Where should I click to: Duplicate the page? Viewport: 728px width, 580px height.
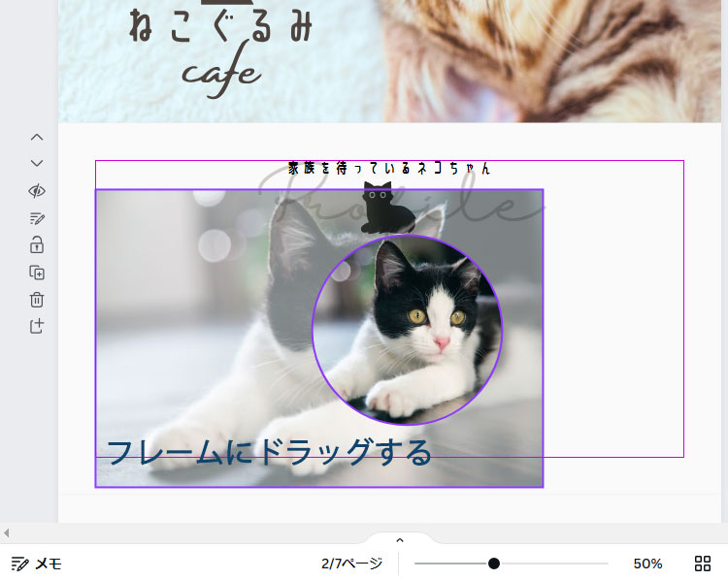point(37,273)
